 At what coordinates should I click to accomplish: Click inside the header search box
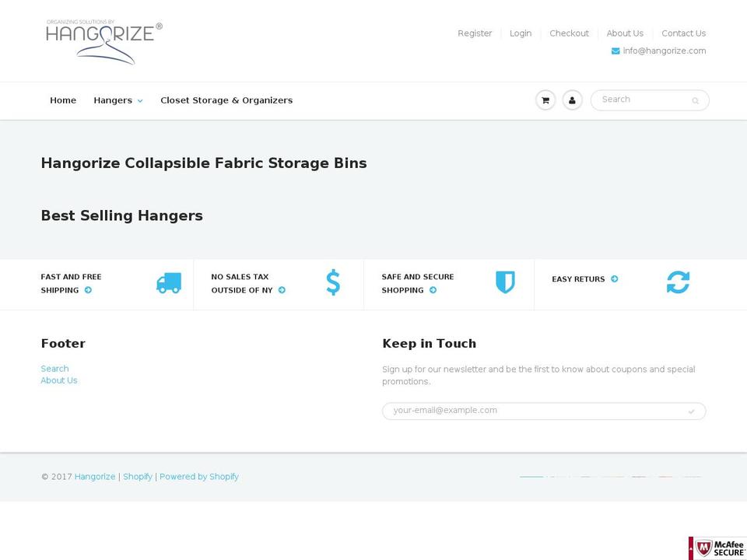coord(638,100)
